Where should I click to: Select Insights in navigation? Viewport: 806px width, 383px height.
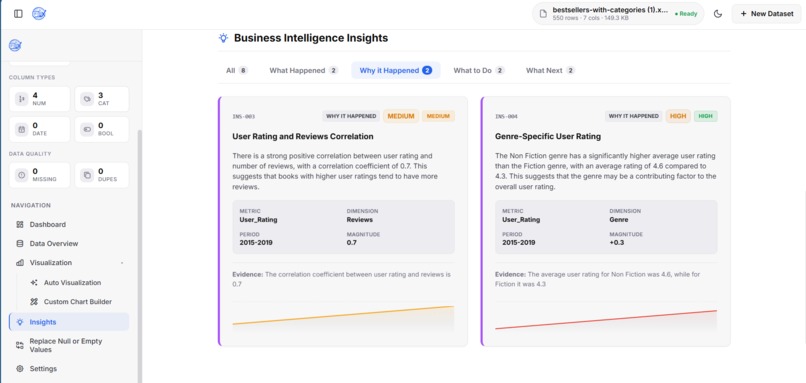pyautogui.click(x=69, y=322)
